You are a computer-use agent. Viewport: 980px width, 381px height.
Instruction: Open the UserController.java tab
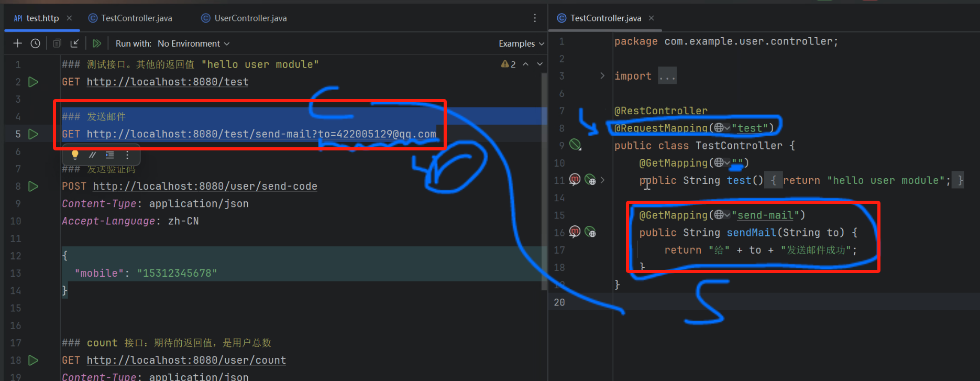click(244, 18)
